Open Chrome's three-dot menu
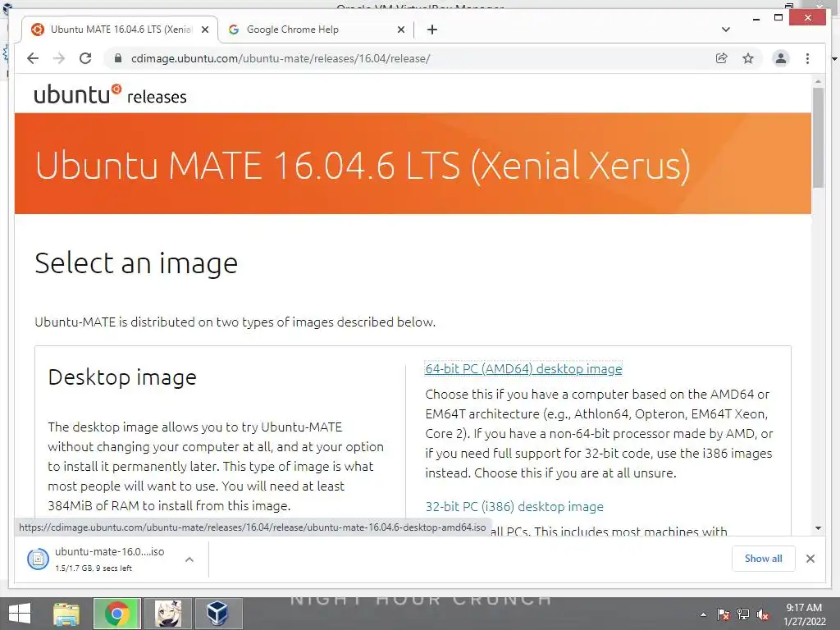Viewport: 840px width, 630px height. coord(807,58)
